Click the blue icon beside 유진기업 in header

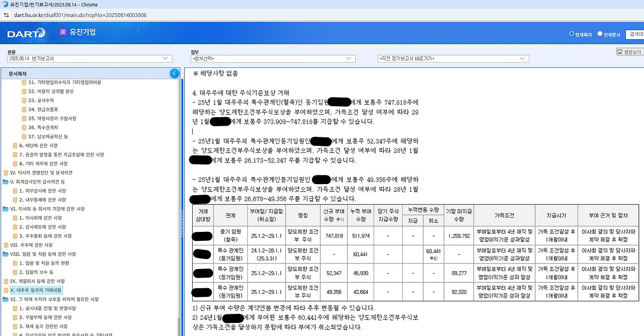62,32
